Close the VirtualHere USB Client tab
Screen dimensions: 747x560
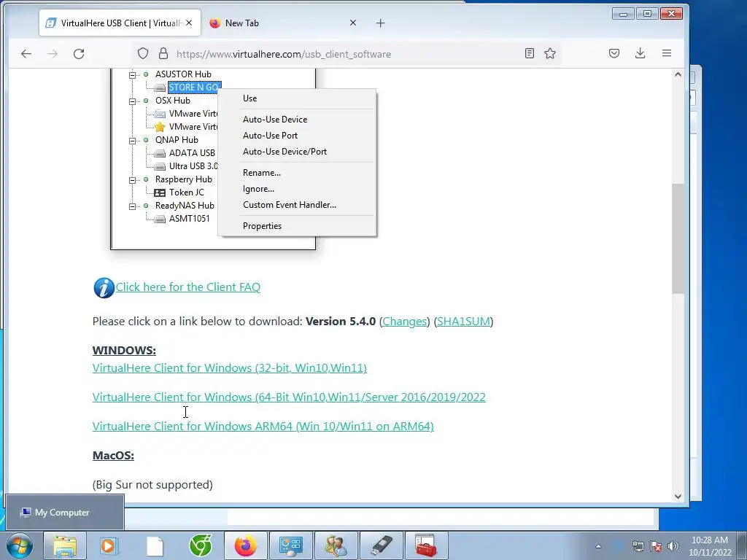[189, 23]
